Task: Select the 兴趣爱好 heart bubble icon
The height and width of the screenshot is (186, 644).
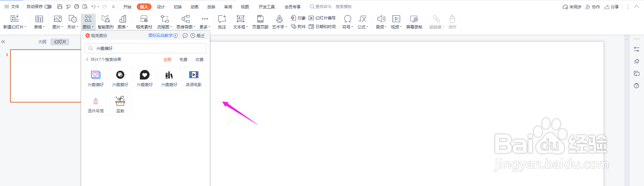Action: pyautogui.click(x=145, y=78)
